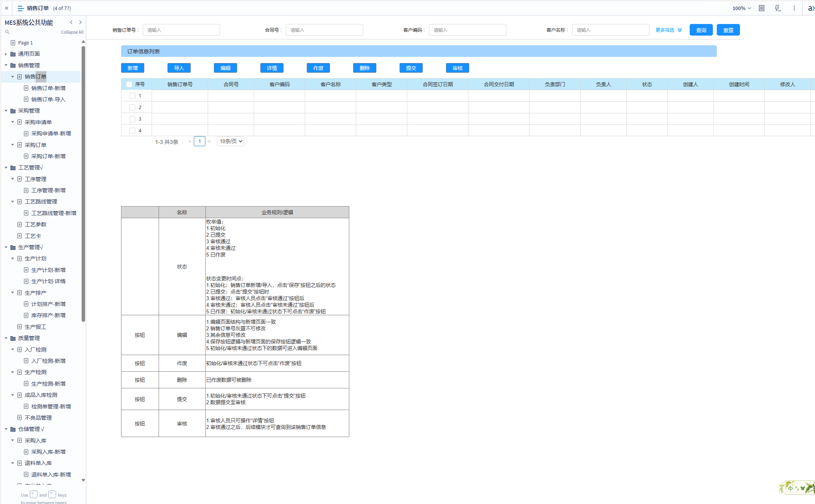
Task: Click the 采购管理 folder icon
Action: [x=13, y=111]
